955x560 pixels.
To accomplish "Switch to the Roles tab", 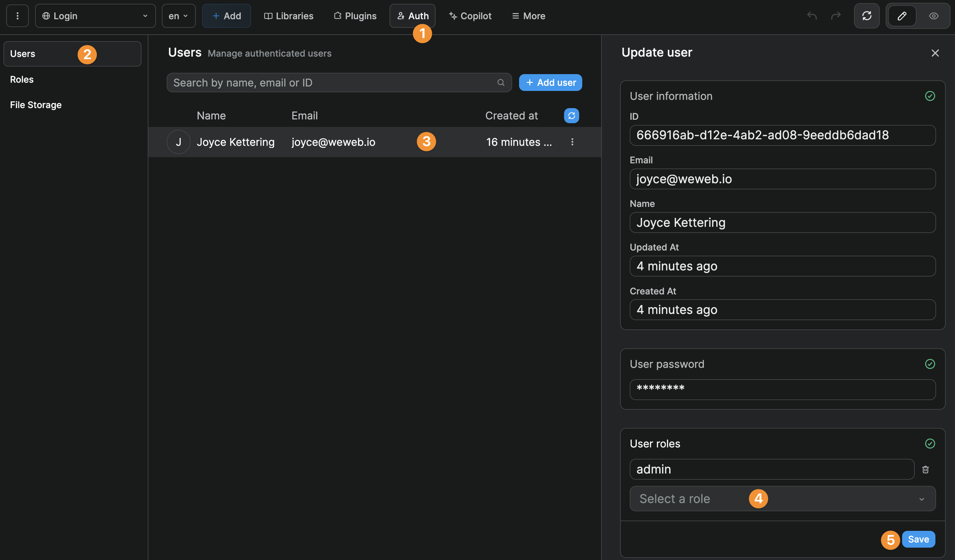I will pos(22,79).
